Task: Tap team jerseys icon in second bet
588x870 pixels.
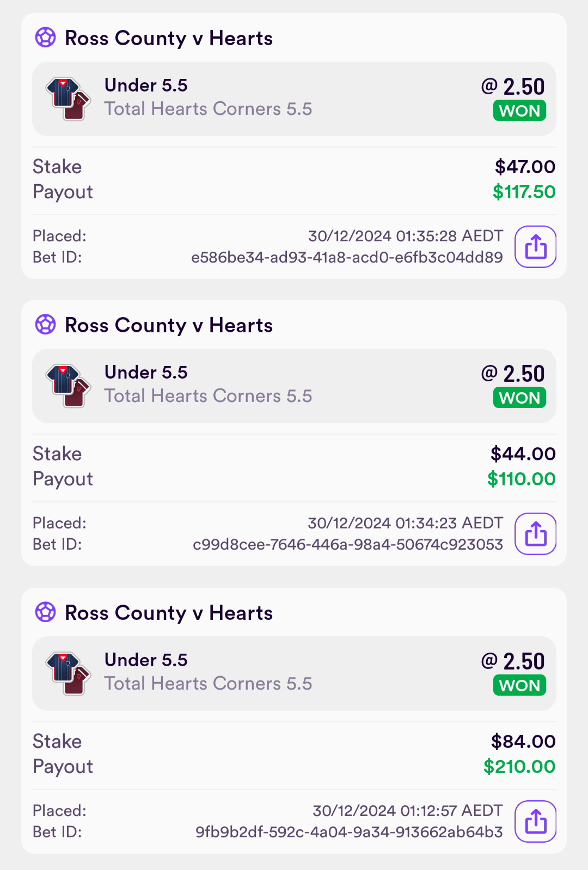Action: pyautogui.click(x=69, y=386)
